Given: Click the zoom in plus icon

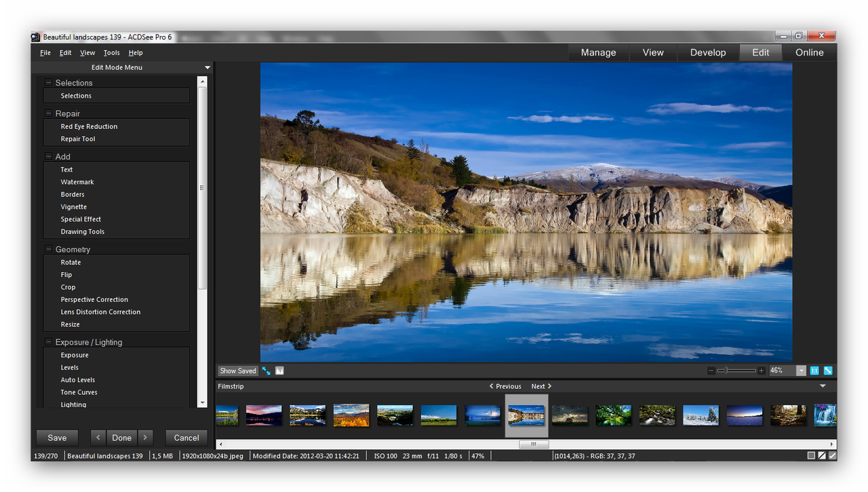Looking at the screenshot, I should tap(762, 371).
